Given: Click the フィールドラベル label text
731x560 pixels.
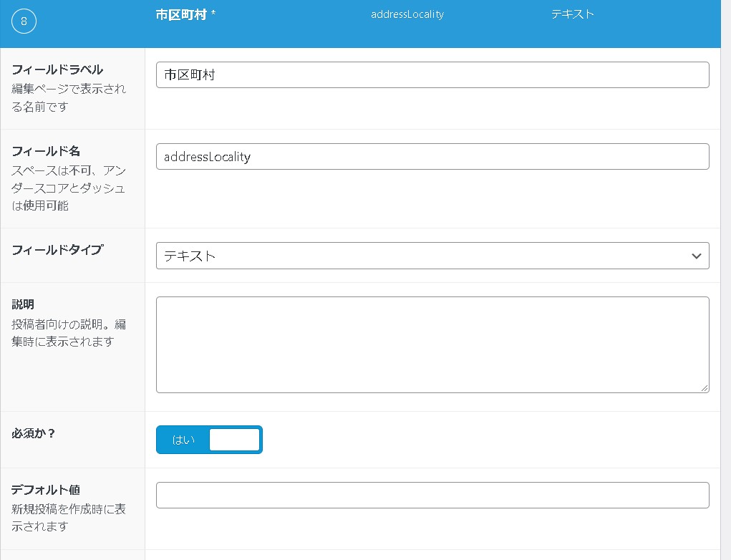Looking at the screenshot, I should (57, 69).
